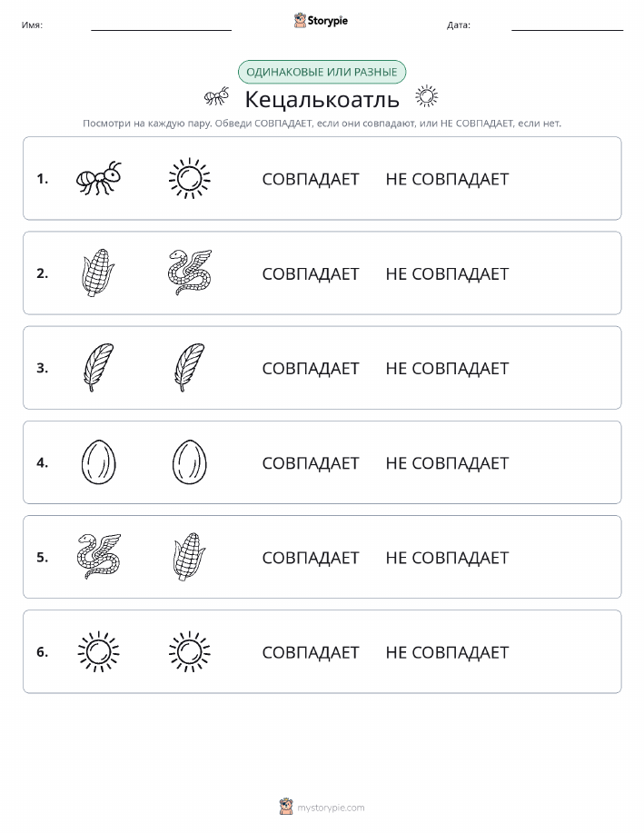Select СОВПАДАЕТ for pair 3
Viewport: 644px width, 833px height.
(x=311, y=368)
